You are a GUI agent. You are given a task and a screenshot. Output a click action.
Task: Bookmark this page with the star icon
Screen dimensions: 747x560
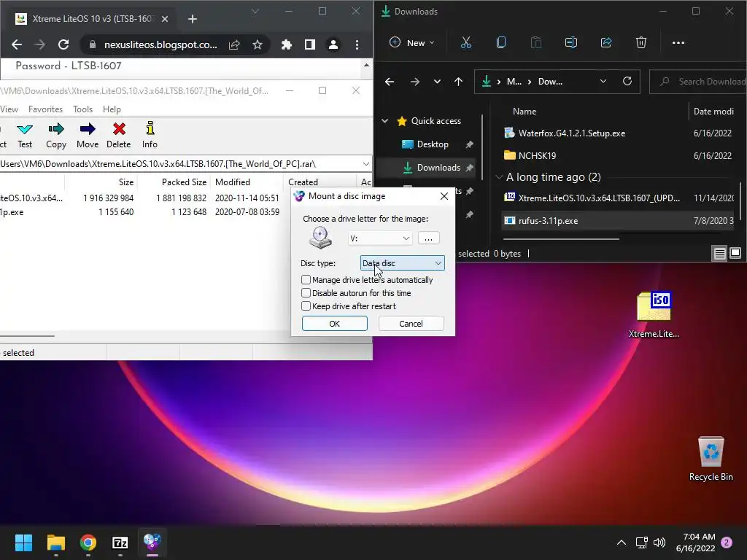click(x=258, y=44)
